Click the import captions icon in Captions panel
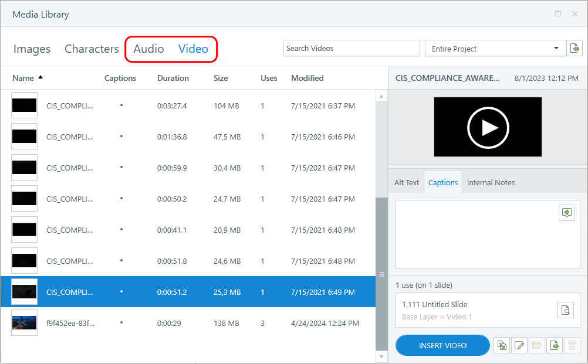Image resolution: width=588 pixels, height=364 pixels. point(566,212)
